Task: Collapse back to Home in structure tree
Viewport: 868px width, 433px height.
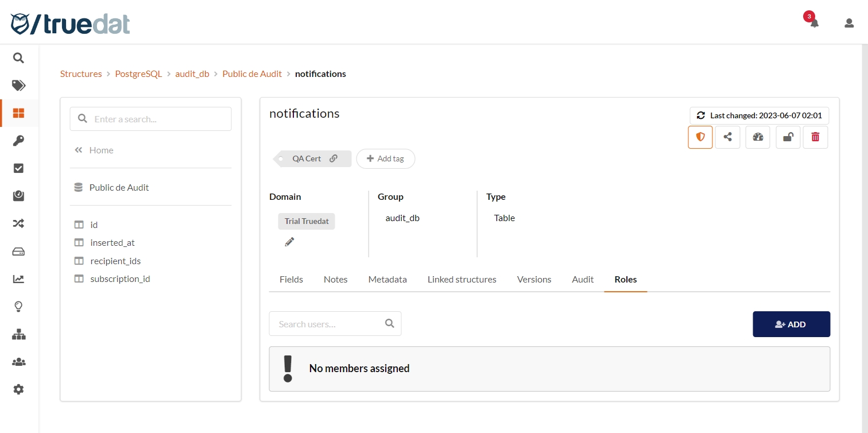Action: tap(94, 150)
